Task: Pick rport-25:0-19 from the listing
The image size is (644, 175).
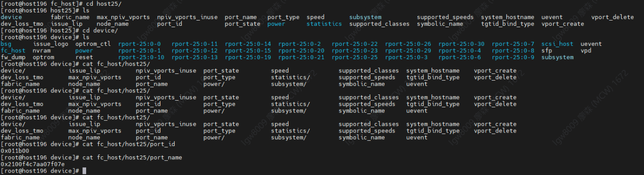Action: pyautogui.click(x=248, y=57)
